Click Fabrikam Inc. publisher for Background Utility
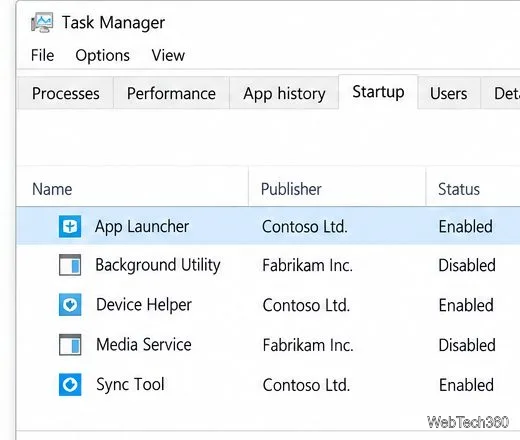Screen dimensions: 520x440 coord(307,265)
